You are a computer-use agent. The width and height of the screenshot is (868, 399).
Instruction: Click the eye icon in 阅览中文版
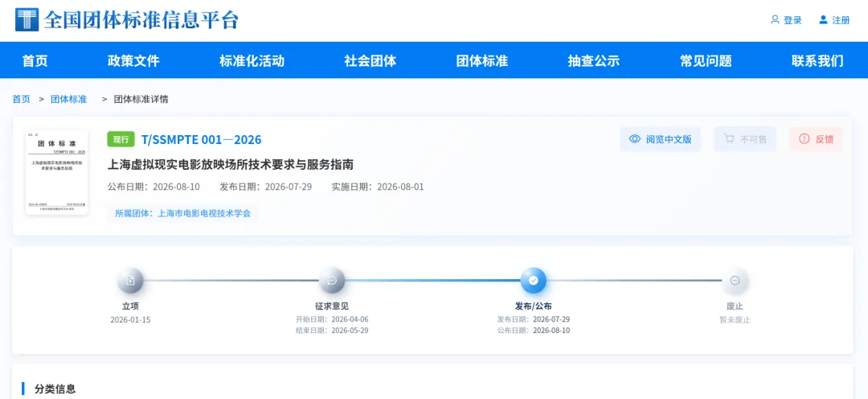tap(635, 139)
